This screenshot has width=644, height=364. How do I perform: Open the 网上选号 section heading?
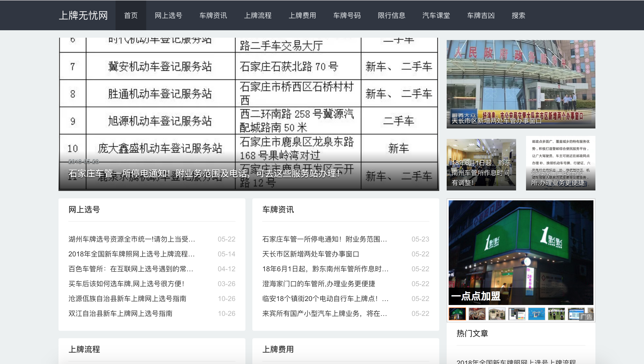point(84,210)
